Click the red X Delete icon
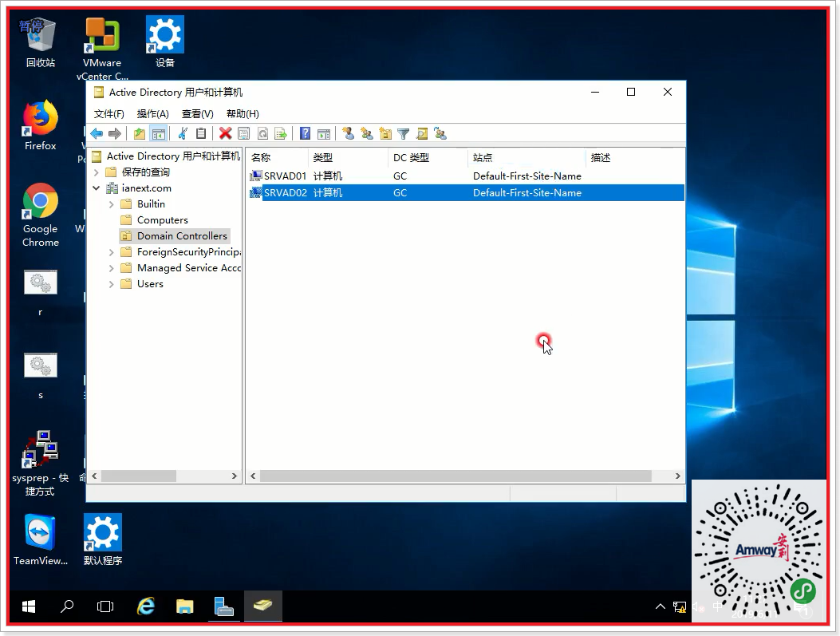This screenshot has height=636, width=840. point(226,133)
